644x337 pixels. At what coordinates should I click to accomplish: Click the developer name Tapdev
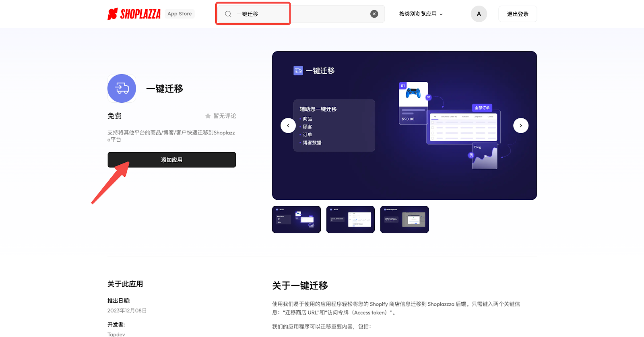[x=116, y=334]
